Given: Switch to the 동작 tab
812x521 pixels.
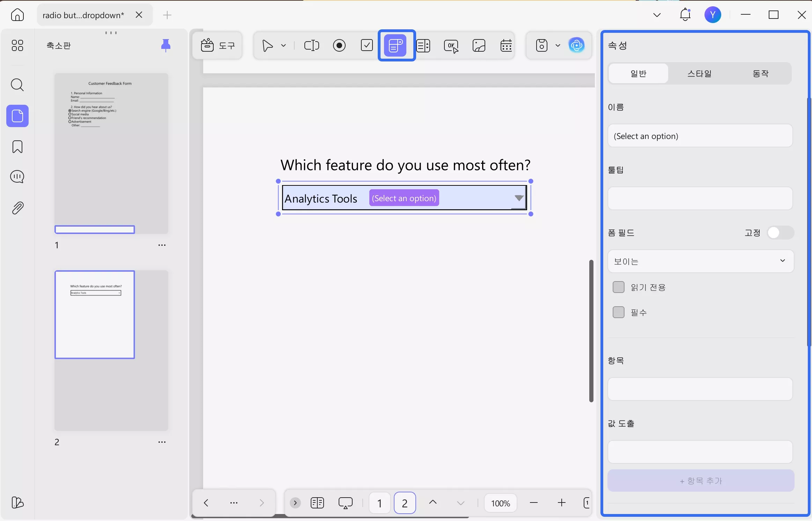Looking at the screenshot, I should [760, 73].
